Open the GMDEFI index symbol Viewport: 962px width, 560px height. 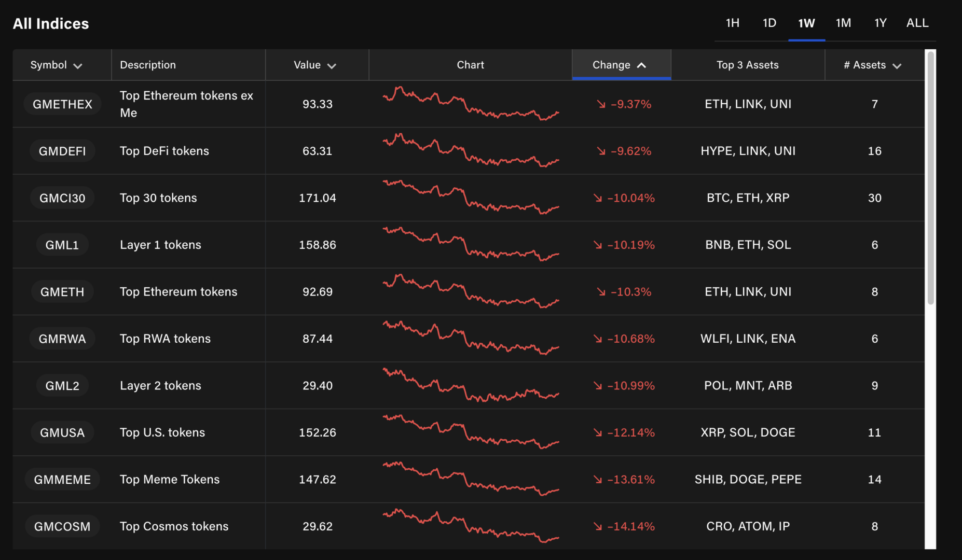click(62, 151)
